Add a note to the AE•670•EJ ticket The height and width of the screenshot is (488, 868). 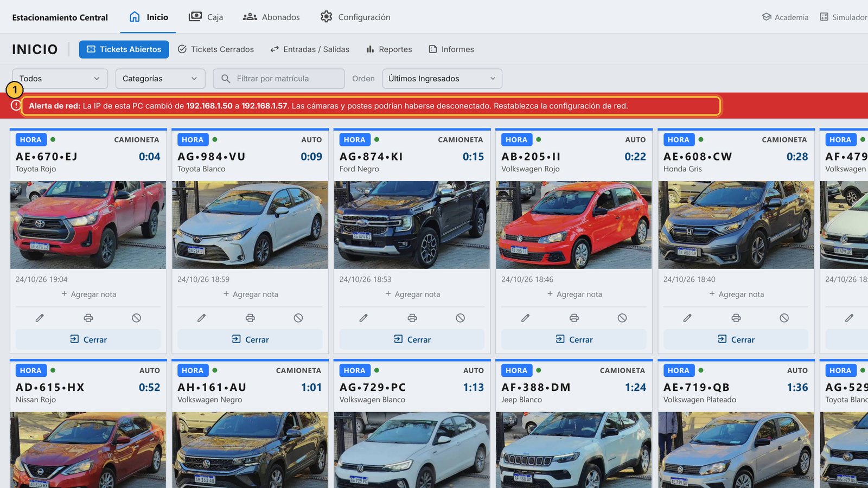88,294
